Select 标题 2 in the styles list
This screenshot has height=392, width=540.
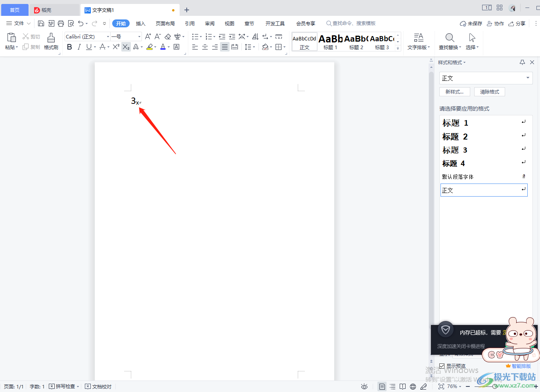point(484,136)
